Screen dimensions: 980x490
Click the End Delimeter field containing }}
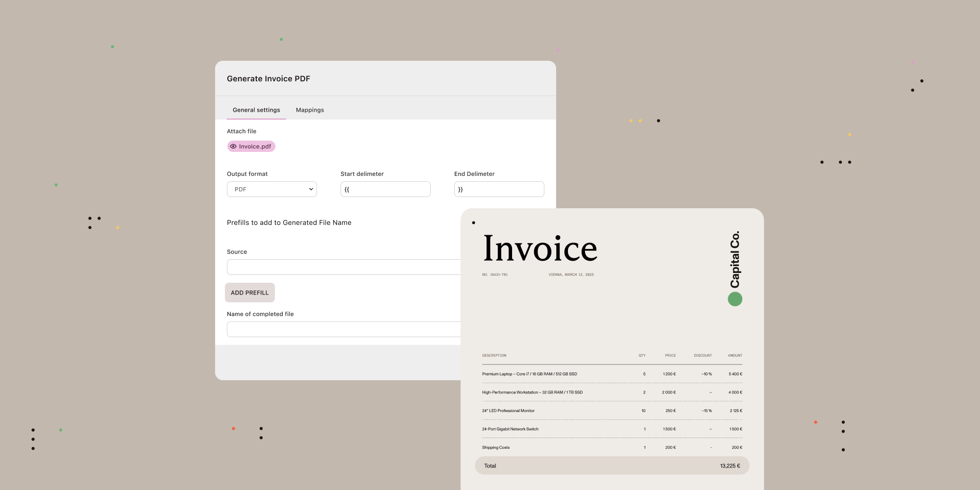[499, 189]
